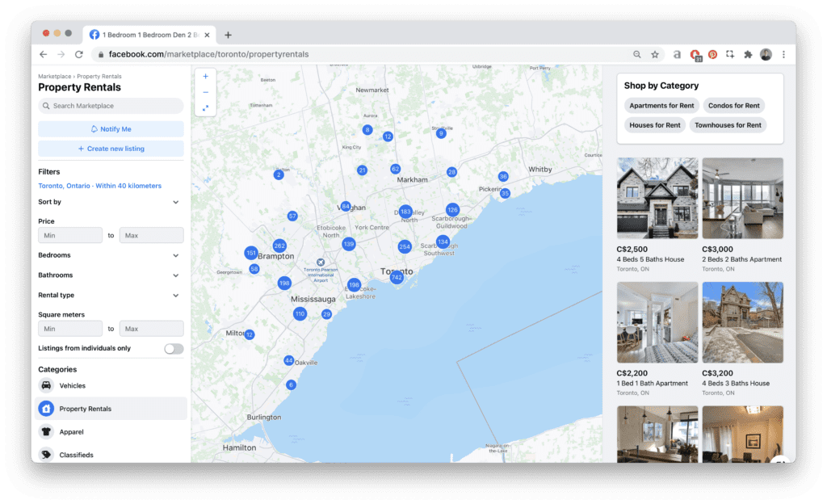
Task: Toggle Listings from individuals only switch
Action: [173, 349]
